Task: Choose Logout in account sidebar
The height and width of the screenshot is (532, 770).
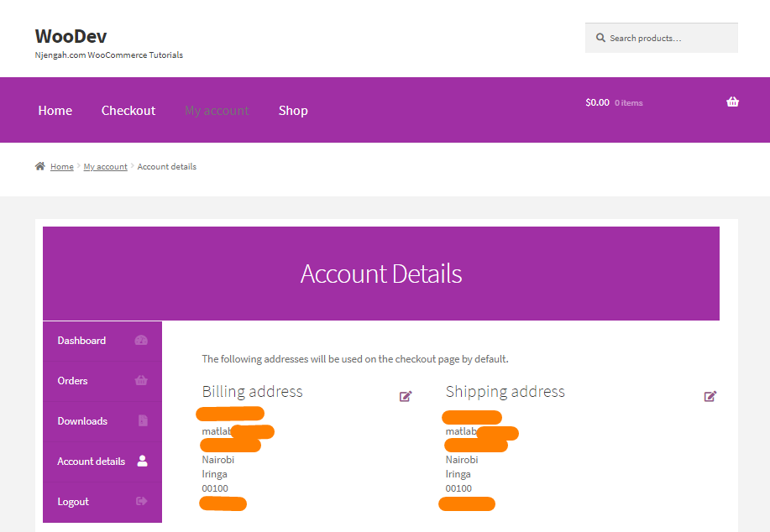Action: (x=102, y=502)
